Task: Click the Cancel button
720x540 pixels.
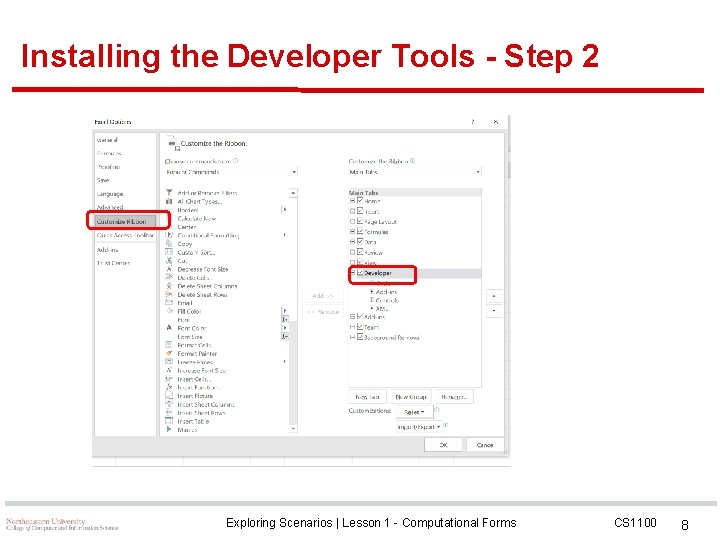Action: coord(485,444)
